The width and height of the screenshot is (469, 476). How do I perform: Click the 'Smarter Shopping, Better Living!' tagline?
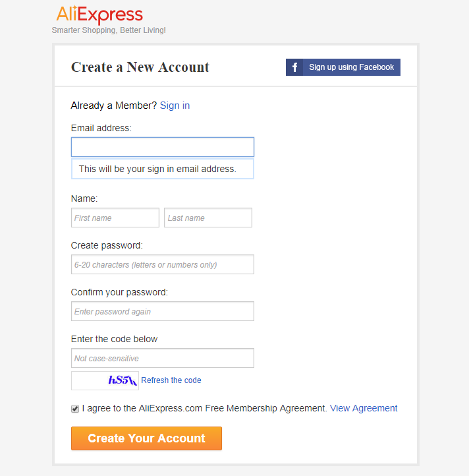click(109, 30)
